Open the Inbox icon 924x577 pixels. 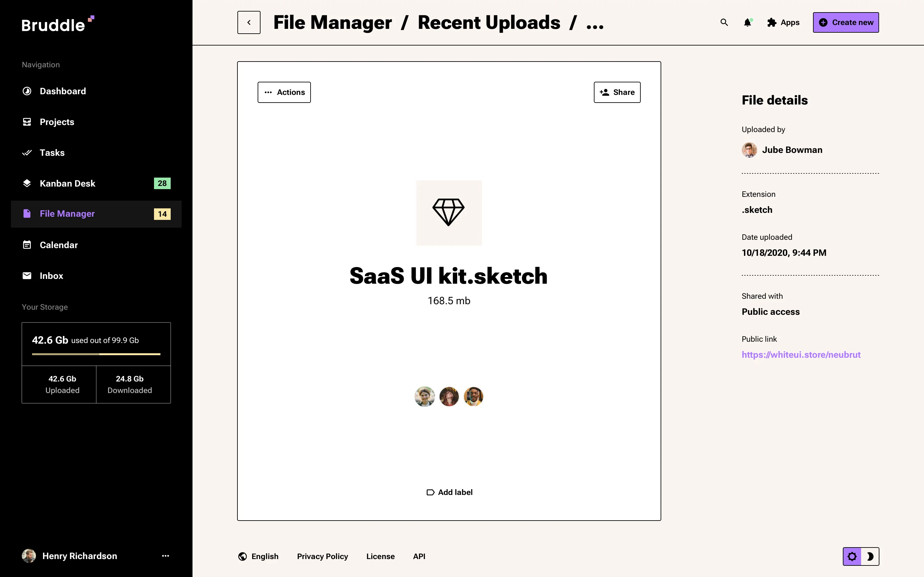pos(27,276)
